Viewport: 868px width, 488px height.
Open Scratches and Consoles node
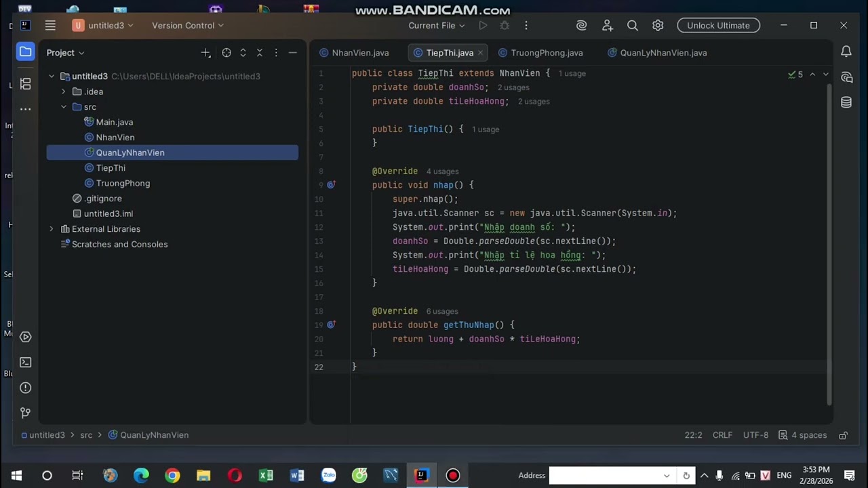114,244
